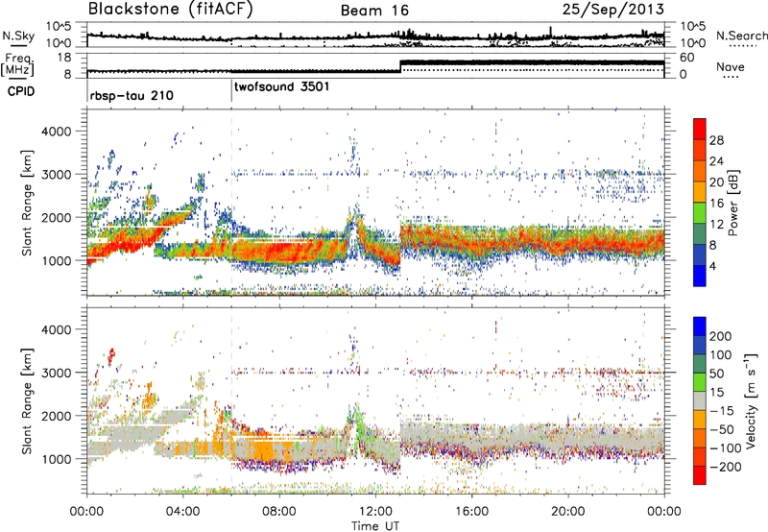Click the 'Time UT' axis title
The width and height of the screenshot is (768, 532).
click(375, 526)
